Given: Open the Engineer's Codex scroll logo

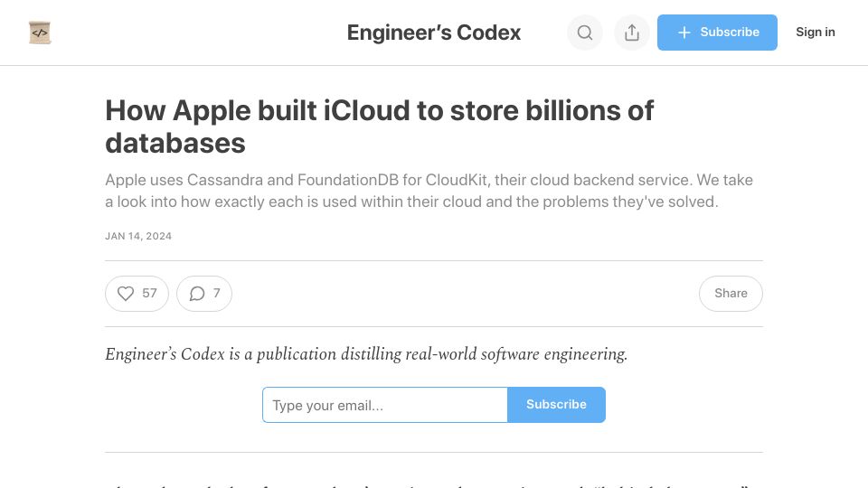Looking at the screenshot, I should [40, 33].
